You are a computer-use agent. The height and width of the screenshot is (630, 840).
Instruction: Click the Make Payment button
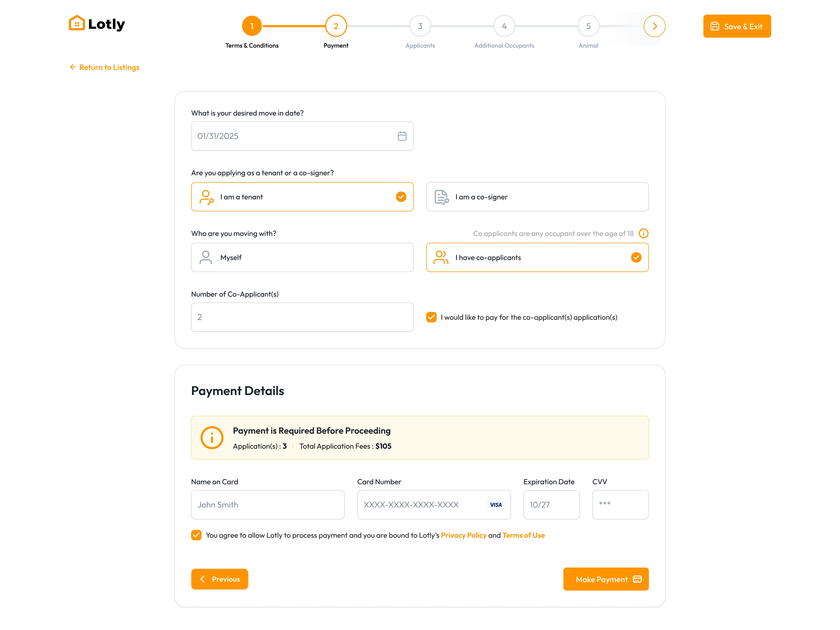[606, 579]
